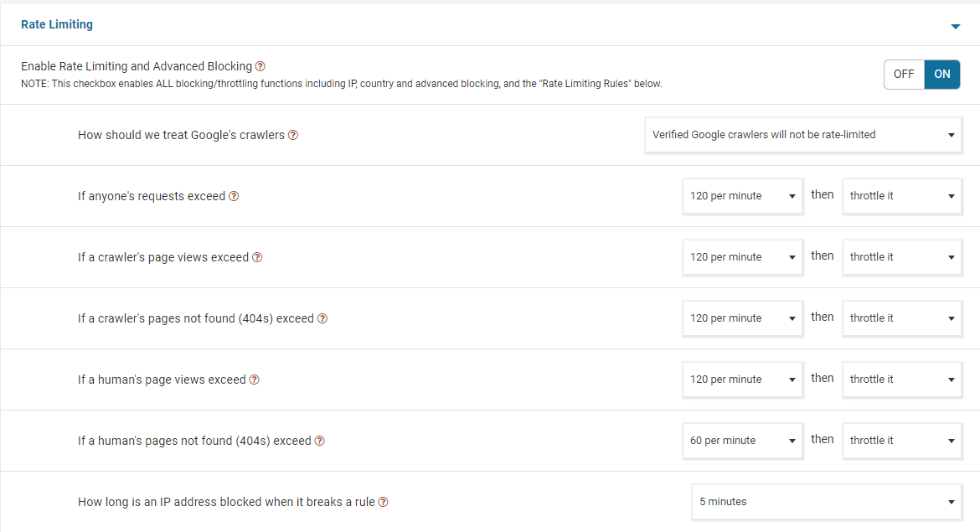Collapse the Rate Limiting section arrow
Screen dimensions: 980x532
click(x=956, y=27)
